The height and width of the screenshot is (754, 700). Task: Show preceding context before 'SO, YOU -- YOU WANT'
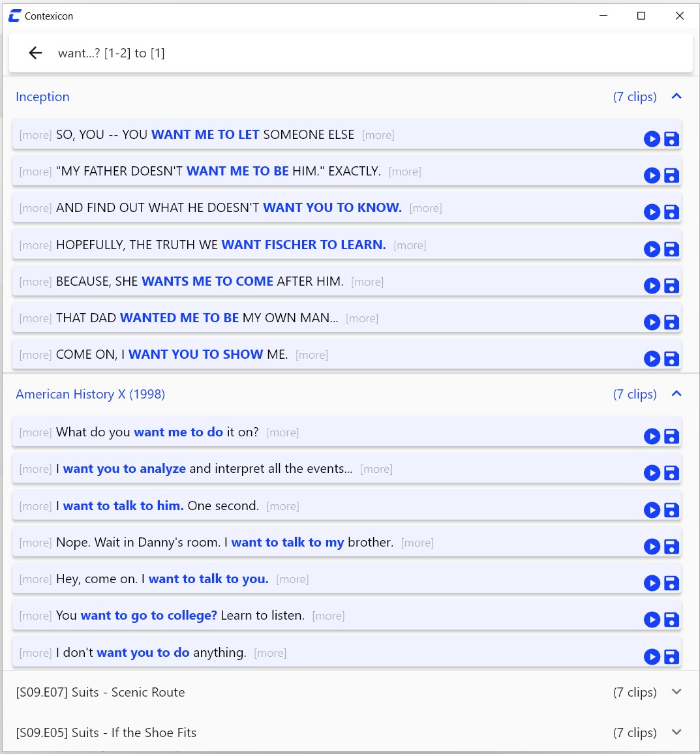(x=35, y=135)
